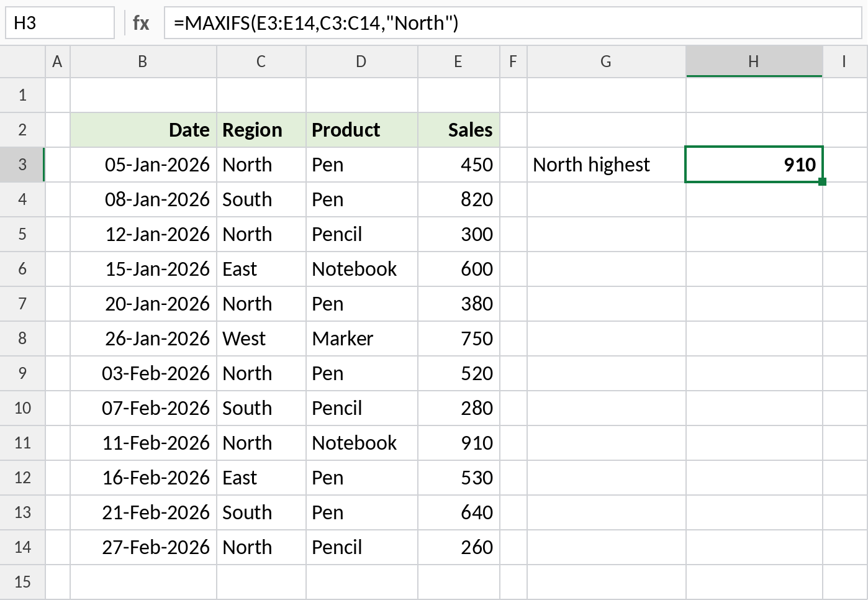Select row 11 header
The height and width of the screenshot is (600, 868).
(x=22, y=443)
